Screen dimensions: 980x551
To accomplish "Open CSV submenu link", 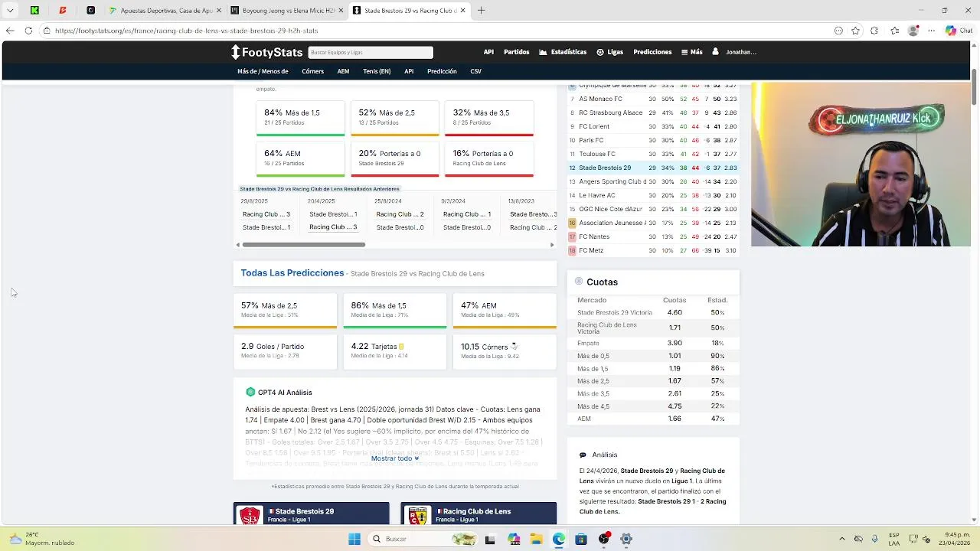I will (475, 71).
